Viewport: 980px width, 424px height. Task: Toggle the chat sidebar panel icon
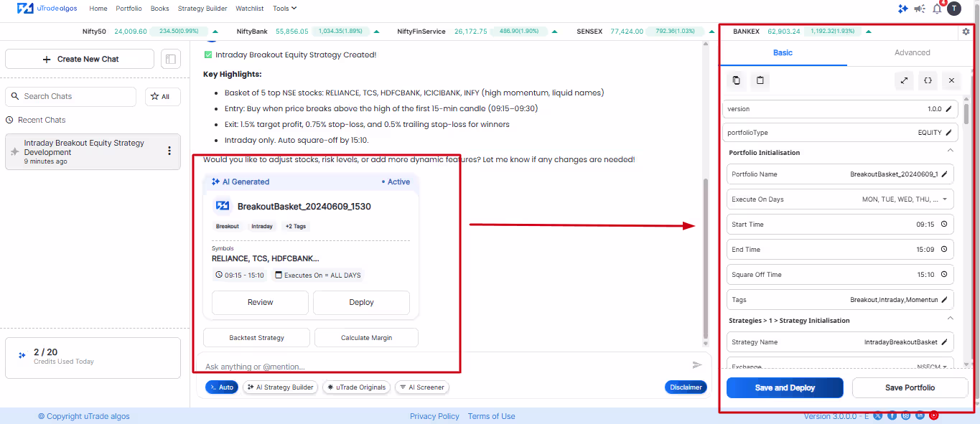(170, 59)
